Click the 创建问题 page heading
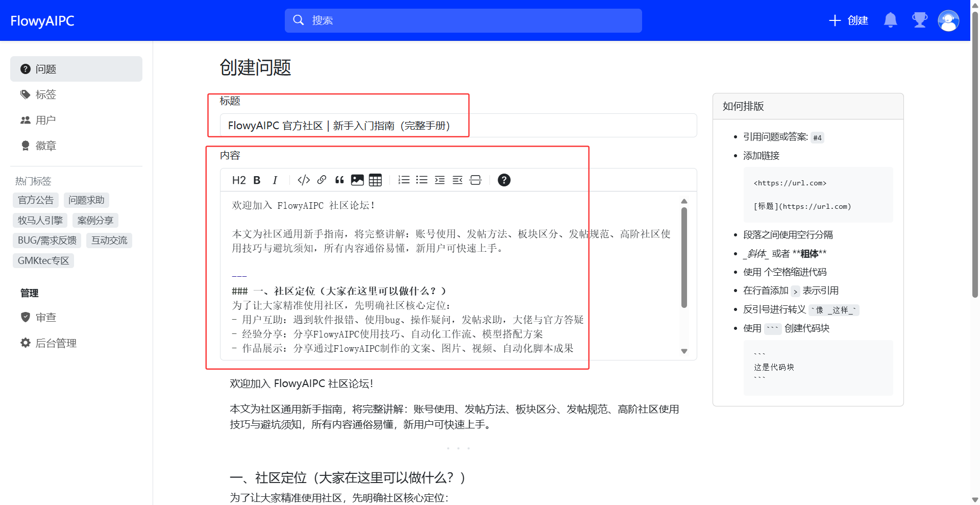The width and height of the screenshot is (980, 505). [255, 67]
